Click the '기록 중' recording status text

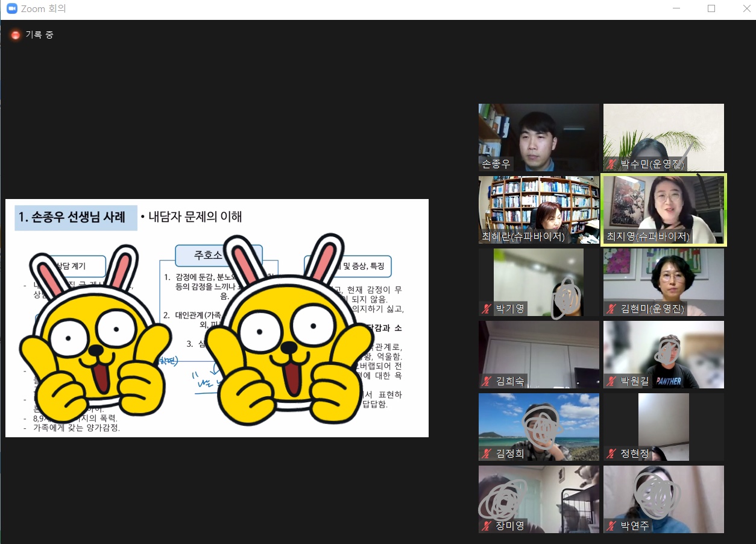[x=39, y=35]
